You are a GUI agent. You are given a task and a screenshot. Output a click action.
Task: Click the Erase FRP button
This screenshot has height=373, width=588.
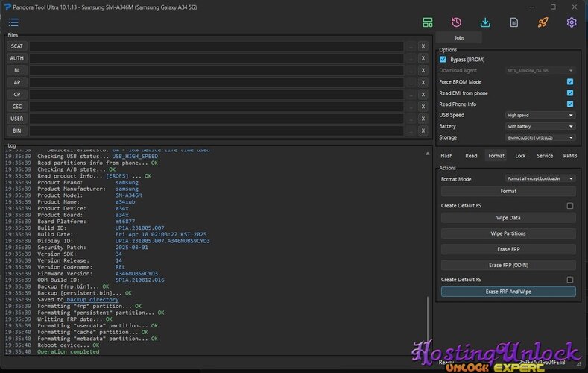[x=508, y=249]
